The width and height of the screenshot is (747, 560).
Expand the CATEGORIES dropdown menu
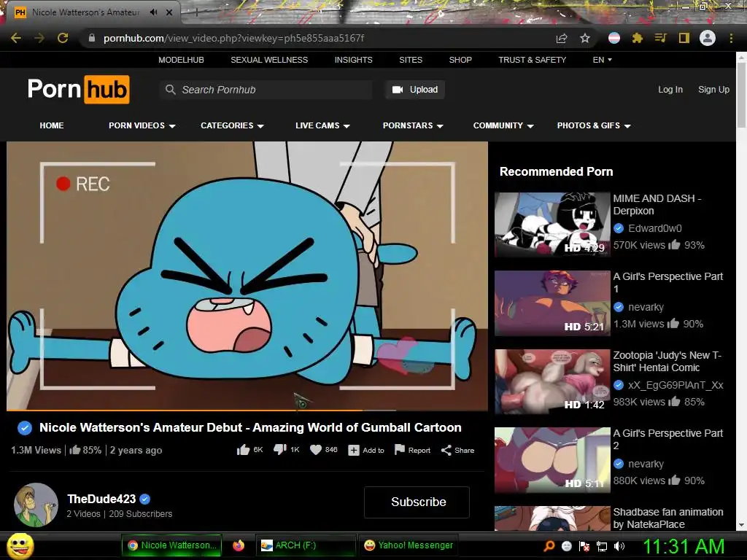[x=232, y=125]
